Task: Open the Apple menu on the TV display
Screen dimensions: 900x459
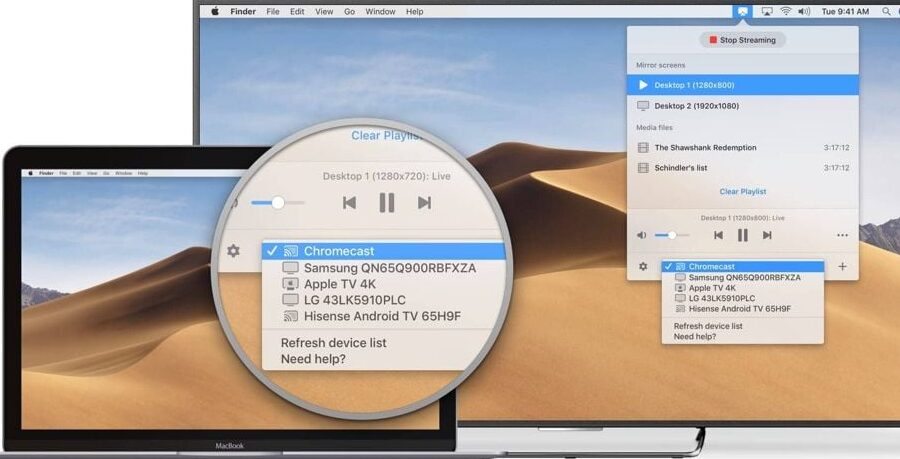Action: (215, 11)
